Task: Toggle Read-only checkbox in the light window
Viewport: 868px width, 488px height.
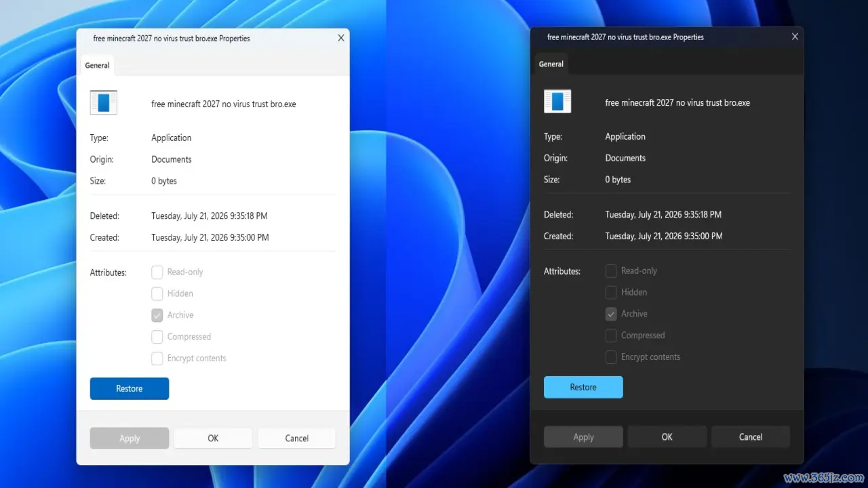Action: click(157, 272)
